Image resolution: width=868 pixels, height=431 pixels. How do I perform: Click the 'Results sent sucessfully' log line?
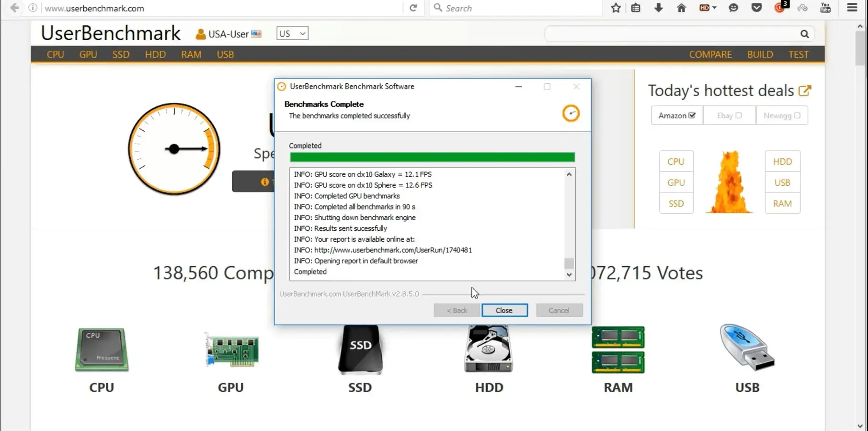(340, 228)
